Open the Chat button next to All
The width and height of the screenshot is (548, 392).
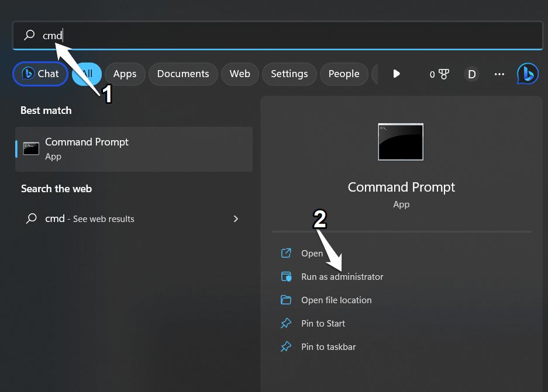[40, 74]
